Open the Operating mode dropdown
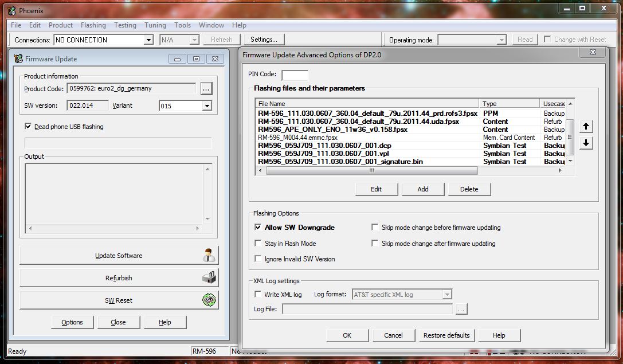 coord(501,40)
